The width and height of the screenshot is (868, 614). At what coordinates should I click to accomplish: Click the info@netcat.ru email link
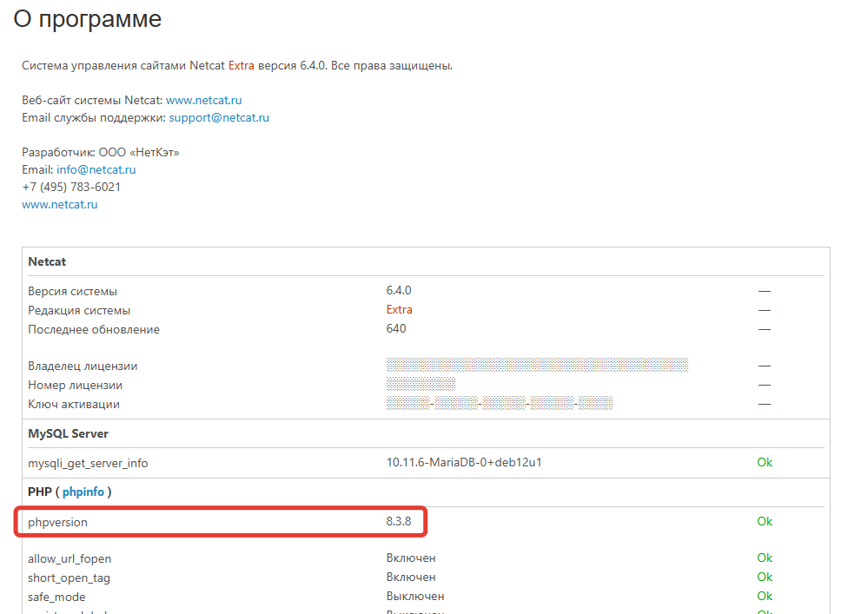click(x=96, y=170)
